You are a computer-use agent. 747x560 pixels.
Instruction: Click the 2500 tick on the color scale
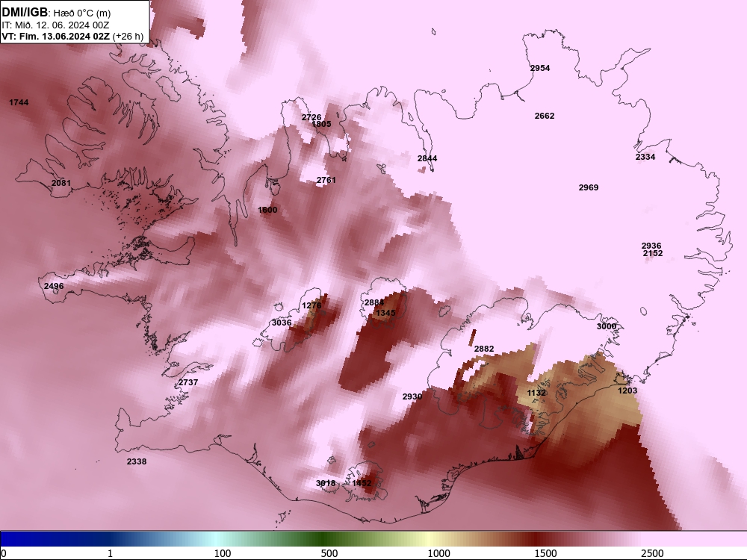(652, 553)
